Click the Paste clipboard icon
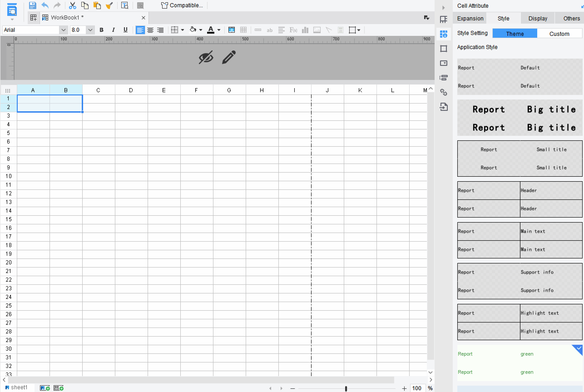The image size is (584, 392). (x=97, y=5)
